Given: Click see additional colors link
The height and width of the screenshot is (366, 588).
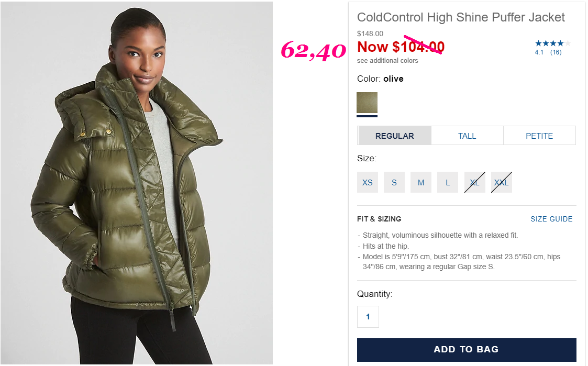Looking at the screenshot, I should coord(387,60).
